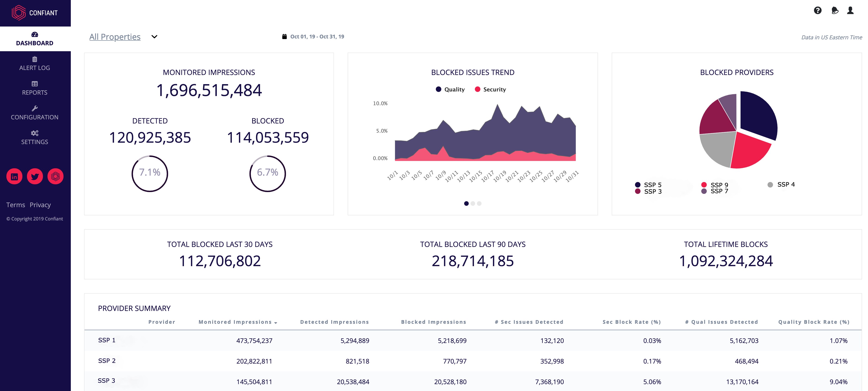Open the Confiant round social icon

56,177
